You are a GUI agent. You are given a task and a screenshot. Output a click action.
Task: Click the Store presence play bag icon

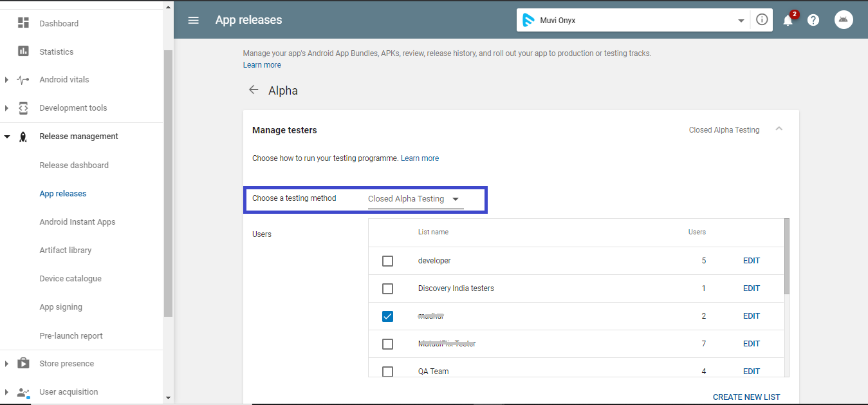(23, 363)
